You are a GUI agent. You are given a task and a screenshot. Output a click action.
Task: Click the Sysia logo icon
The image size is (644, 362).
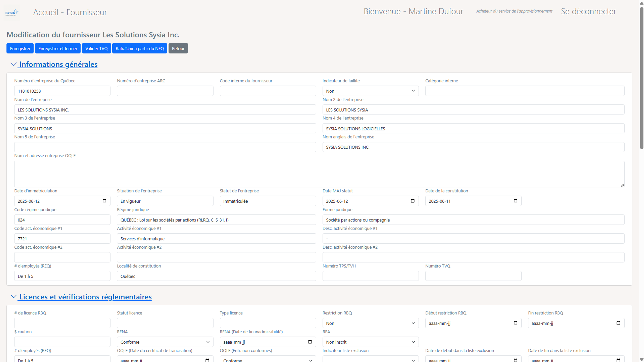tap(12, 12)
